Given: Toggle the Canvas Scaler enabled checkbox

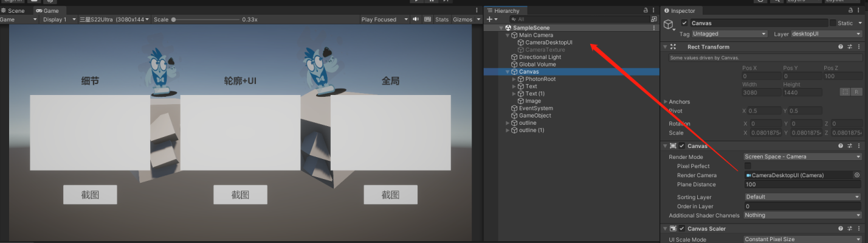Looking at the screenshot, I should coord(681,229).
